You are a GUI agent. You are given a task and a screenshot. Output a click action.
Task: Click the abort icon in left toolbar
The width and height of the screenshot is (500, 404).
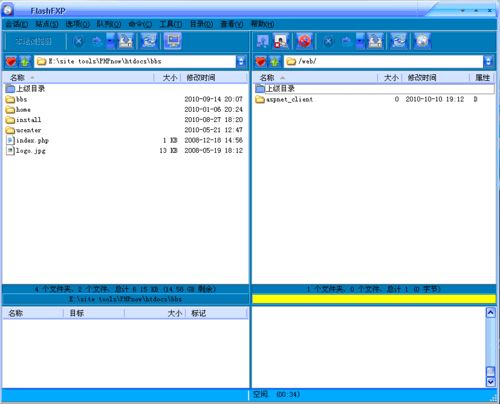(x=78, y=41)
